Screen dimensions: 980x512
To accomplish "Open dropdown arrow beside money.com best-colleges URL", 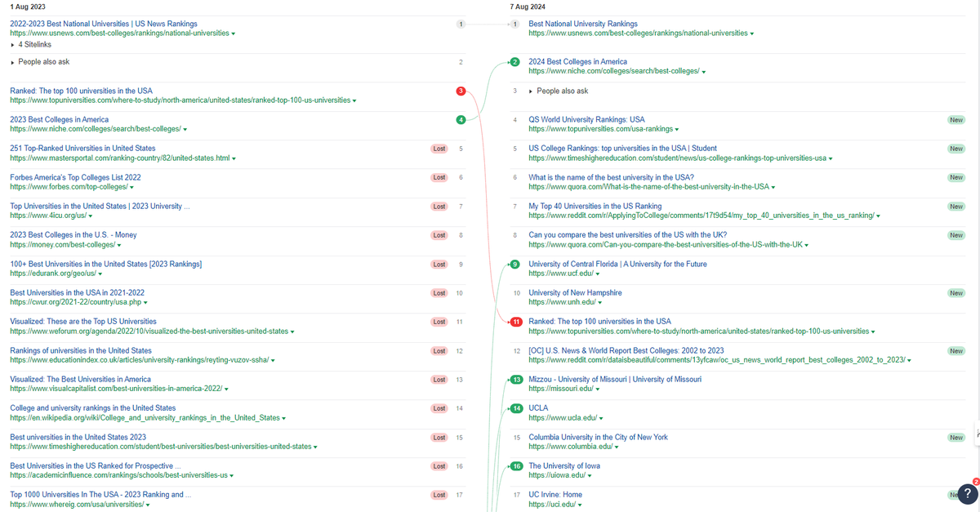I will click(119, 245).
